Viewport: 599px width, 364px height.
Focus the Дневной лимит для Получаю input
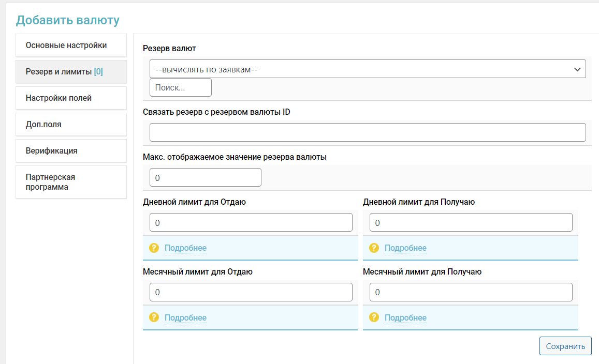(471, 222)
